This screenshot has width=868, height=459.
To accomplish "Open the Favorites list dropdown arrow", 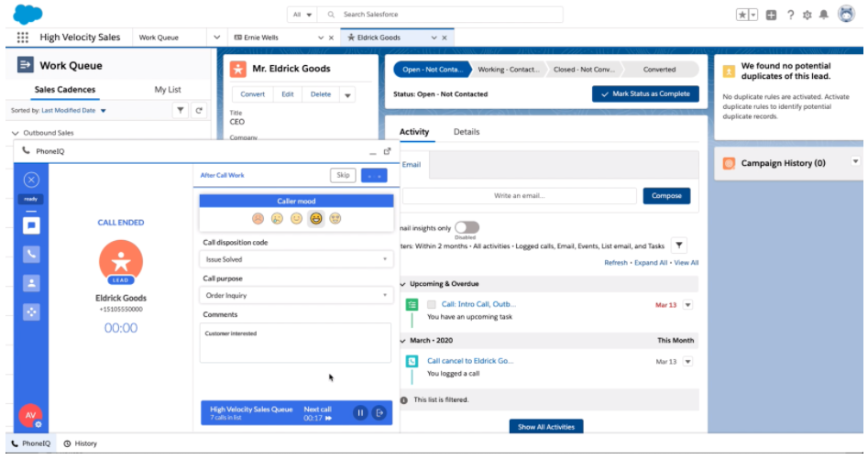I will (753, 15).
